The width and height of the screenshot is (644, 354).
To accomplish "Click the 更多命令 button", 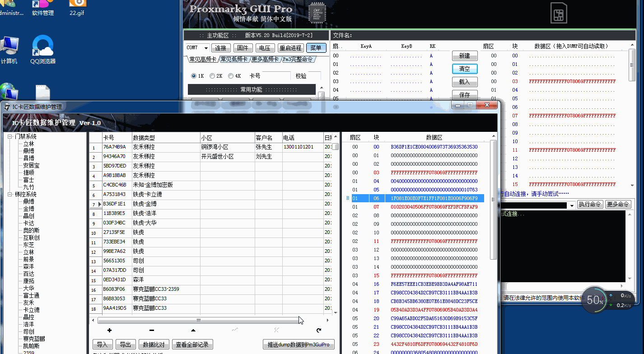I will [618, 205].
